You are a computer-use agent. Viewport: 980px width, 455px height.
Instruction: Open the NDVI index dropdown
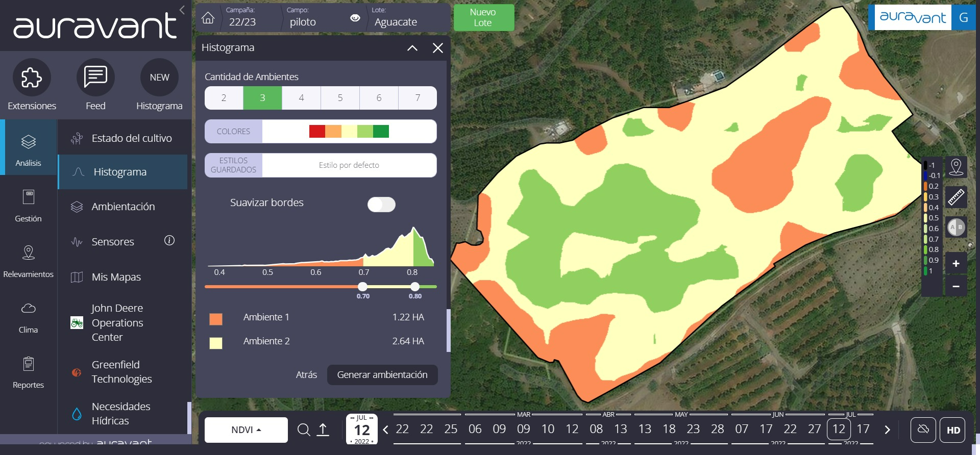(x=246, y=430)
